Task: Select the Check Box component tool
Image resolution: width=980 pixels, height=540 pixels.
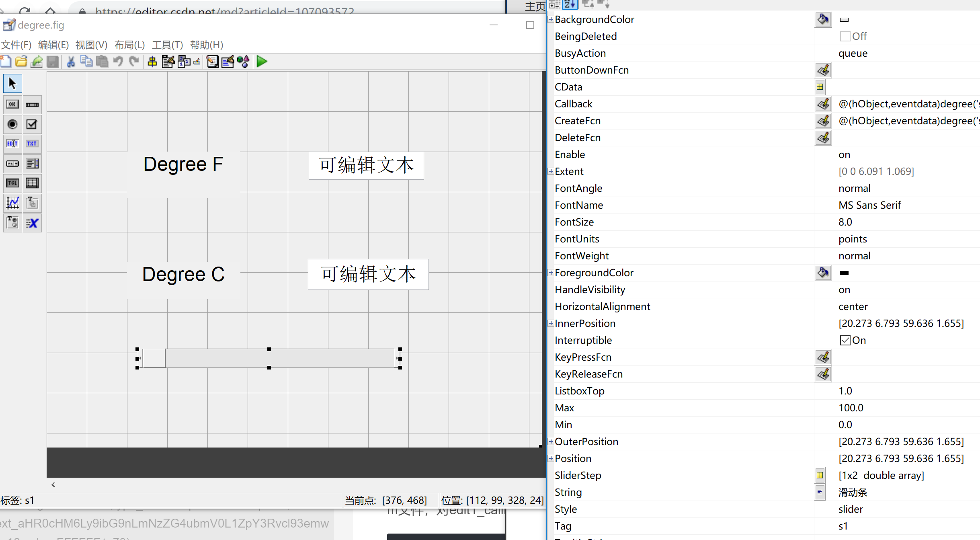Action: pyautogui.click(x=32, y=124)
